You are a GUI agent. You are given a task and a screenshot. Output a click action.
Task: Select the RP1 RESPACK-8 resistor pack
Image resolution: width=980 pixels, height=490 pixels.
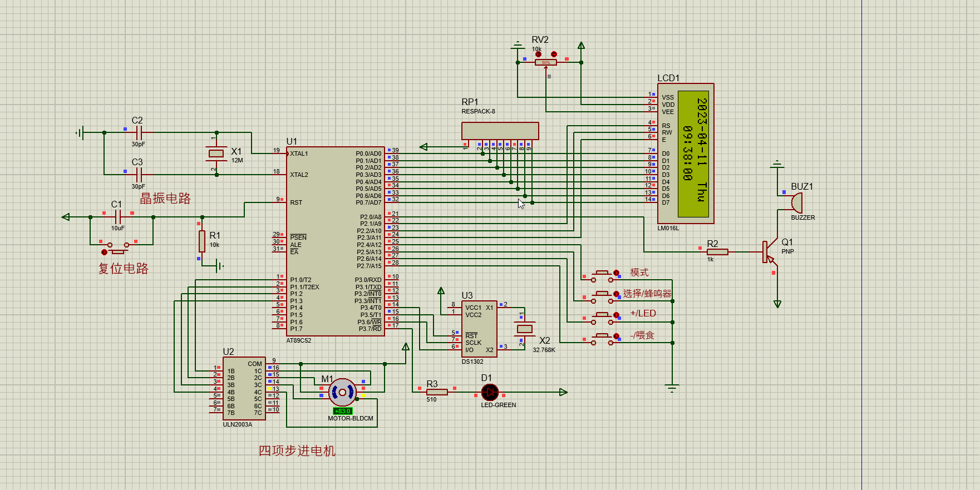pyautogui.click(x=500, y=131)
